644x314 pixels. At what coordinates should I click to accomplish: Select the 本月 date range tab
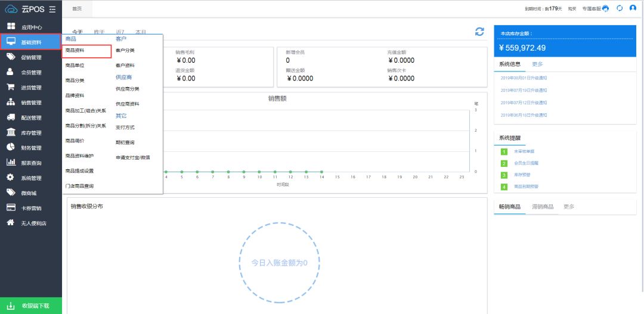tap(141, 32)
